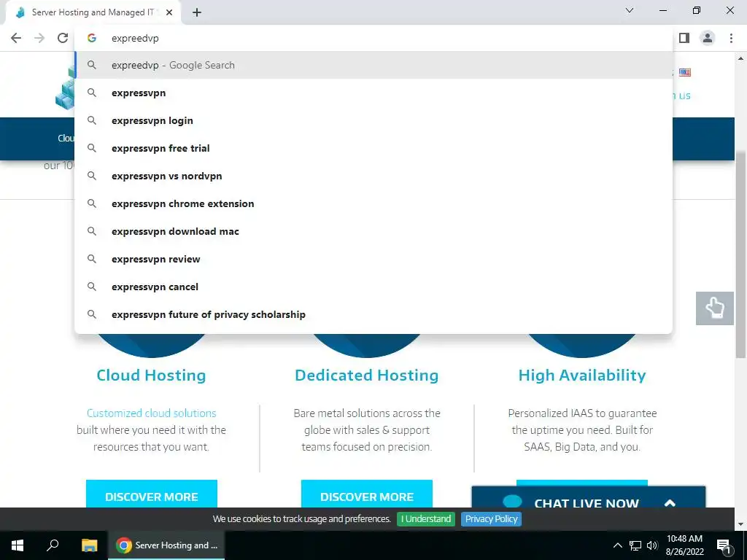Click the page vertical scrollbar thumb
The width and height of the screenshot is (747, 560).
[x=740, y=254]
